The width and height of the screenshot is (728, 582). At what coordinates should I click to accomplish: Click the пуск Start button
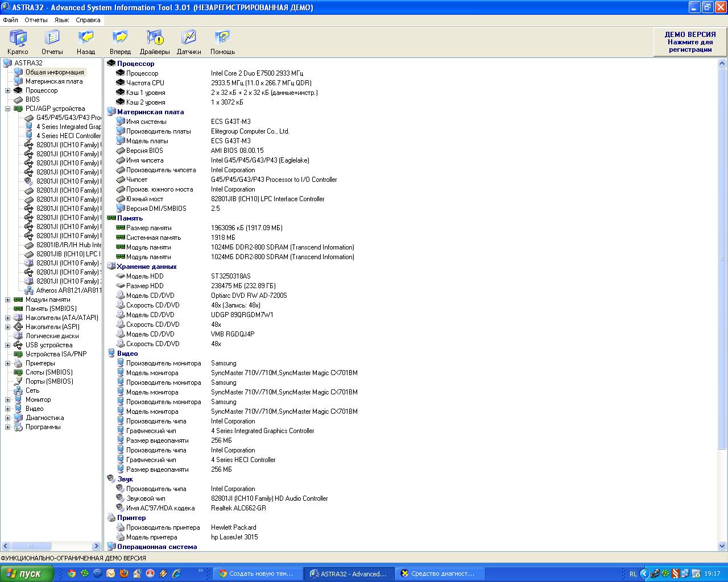[x=27, y=573]
